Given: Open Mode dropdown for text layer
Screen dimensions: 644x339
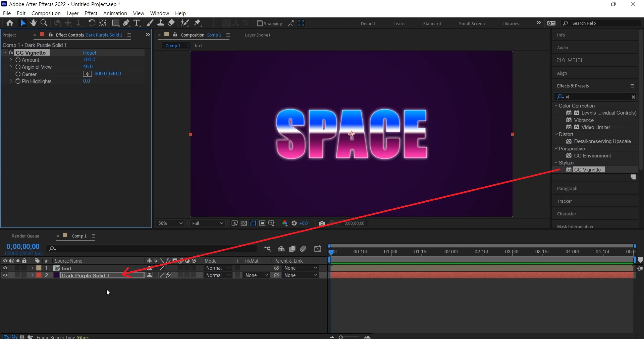Looking at the screenshot, I should 218,268.
